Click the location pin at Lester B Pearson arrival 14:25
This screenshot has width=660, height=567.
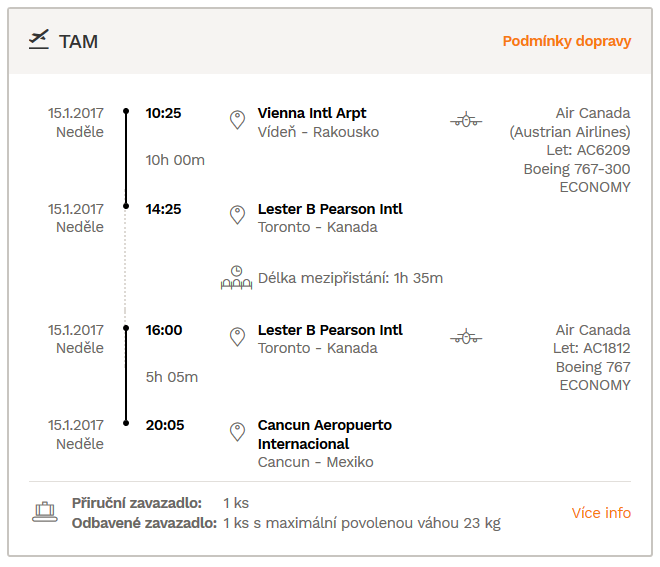coord(237,215)
